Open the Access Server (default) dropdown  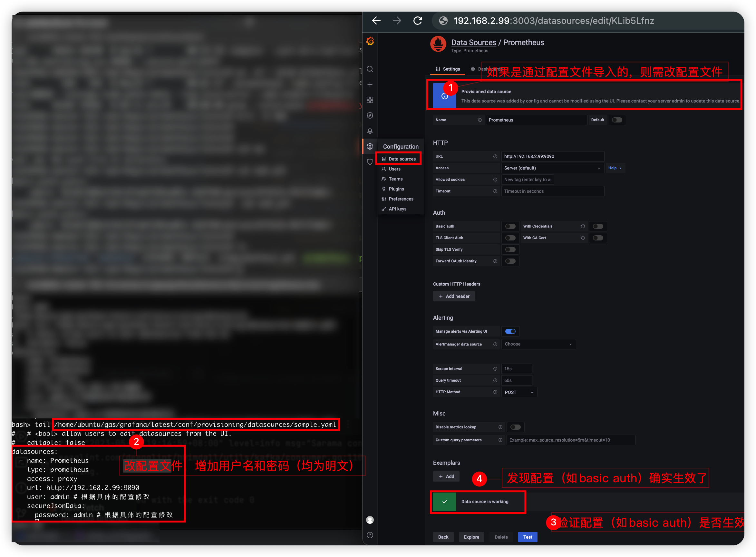coord(552,168)
